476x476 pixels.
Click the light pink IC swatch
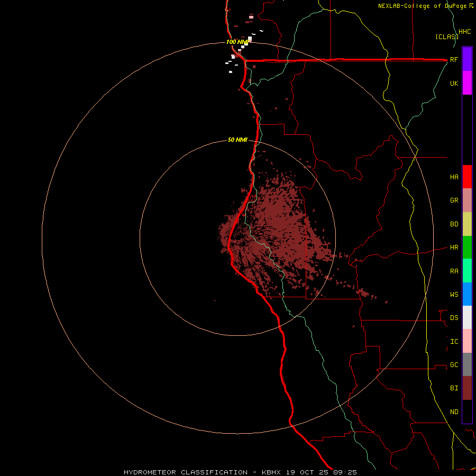[467, 341]
